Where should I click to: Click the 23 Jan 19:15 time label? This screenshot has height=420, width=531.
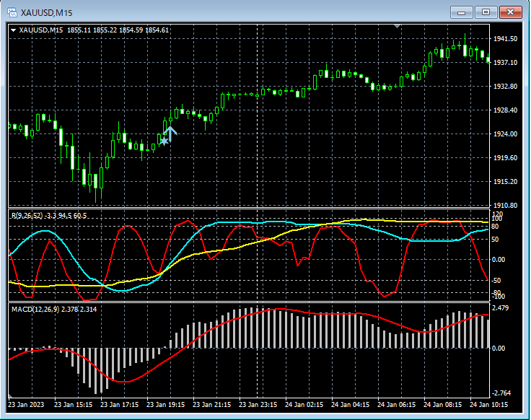pyautogui.click(x=166, y=405)
